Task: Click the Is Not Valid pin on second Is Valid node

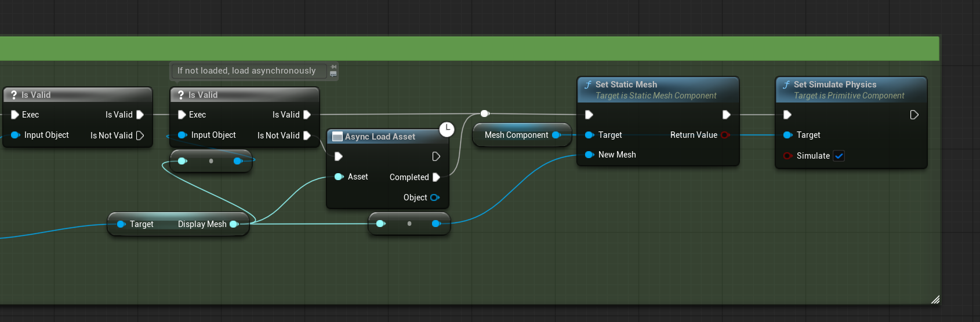Action: [307, 136]
